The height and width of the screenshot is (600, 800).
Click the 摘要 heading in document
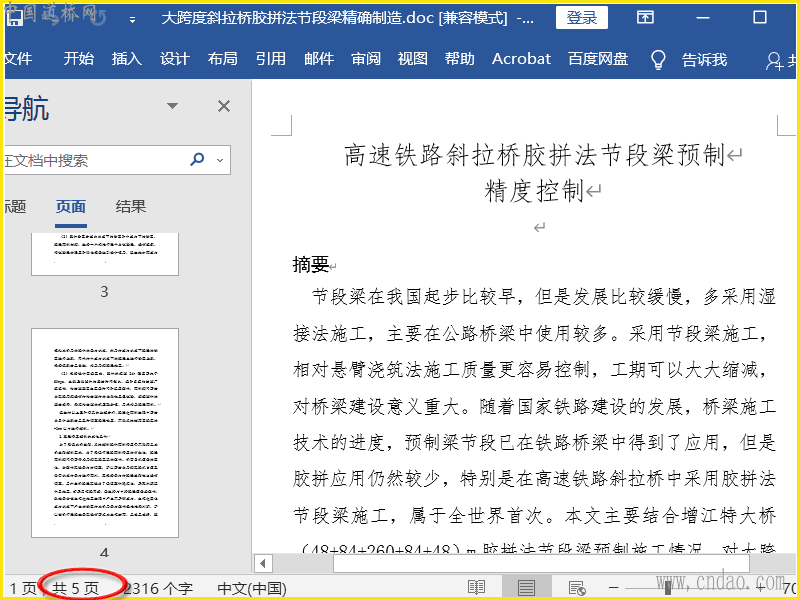pos(310,265)
